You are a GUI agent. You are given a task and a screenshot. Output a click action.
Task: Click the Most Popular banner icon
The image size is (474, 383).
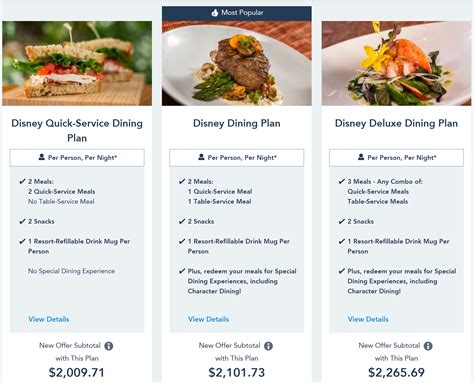[x=215, y=13]
